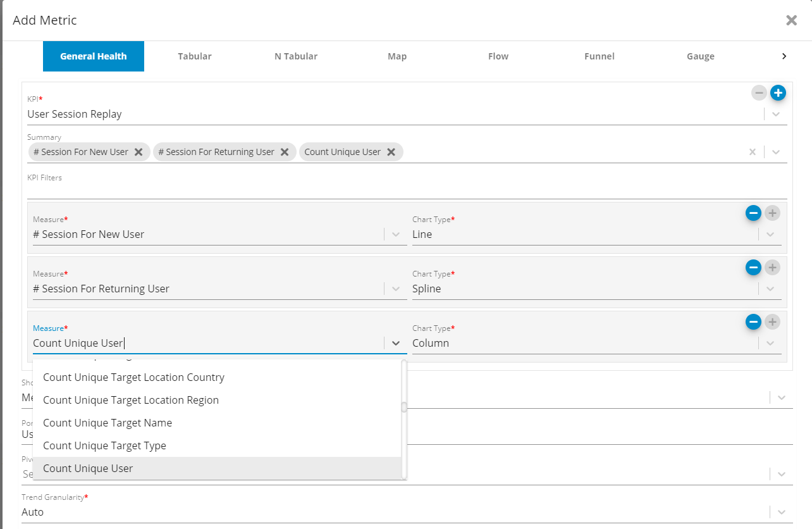The image size is (812, 529).
Task: Clear all Summary selections
Action: (752, 152)
